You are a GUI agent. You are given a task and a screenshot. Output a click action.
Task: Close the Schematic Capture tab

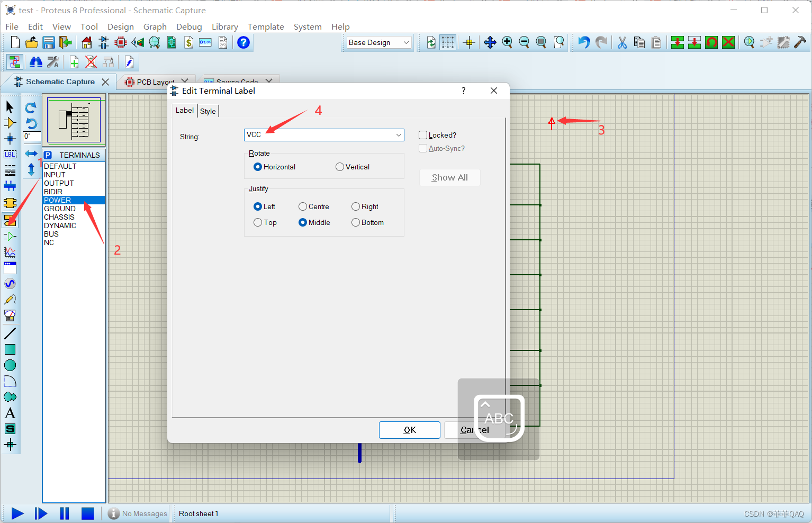(x=105, y=82)
